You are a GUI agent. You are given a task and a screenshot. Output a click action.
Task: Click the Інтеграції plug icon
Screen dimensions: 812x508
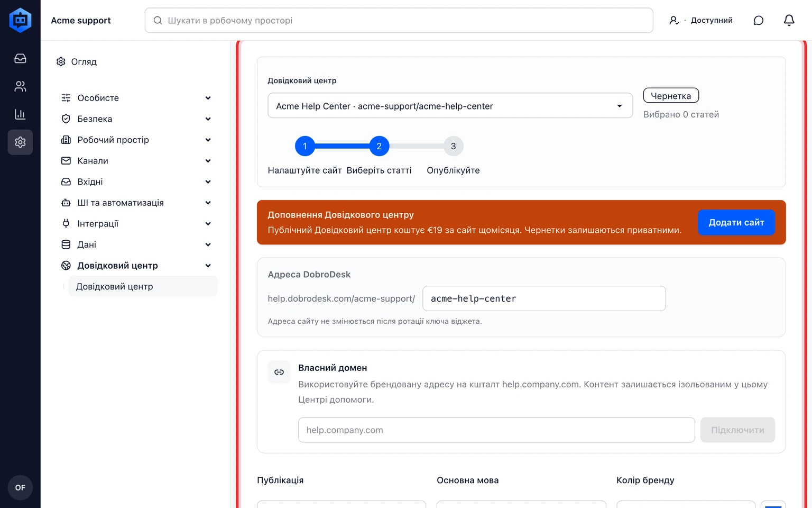coord(66,224)
